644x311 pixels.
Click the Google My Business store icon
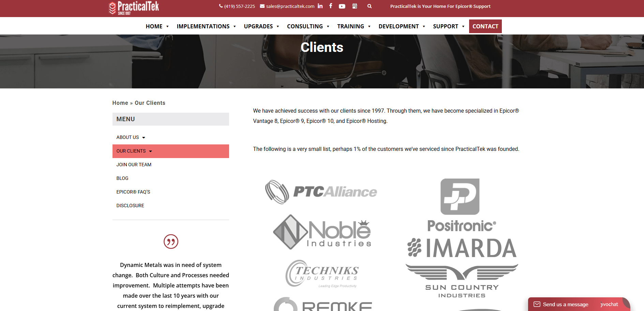(x=355, y=6)
